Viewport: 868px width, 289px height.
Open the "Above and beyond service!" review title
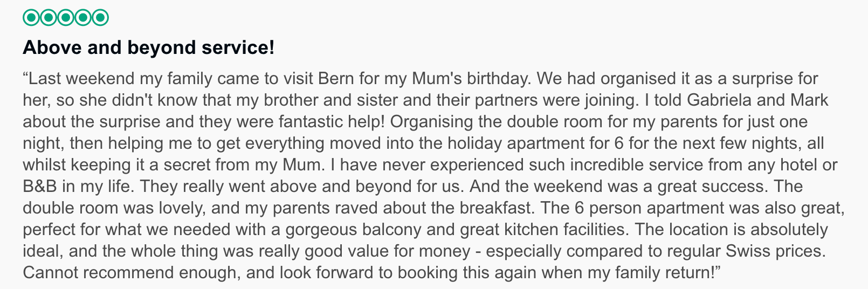click(149, 48)
